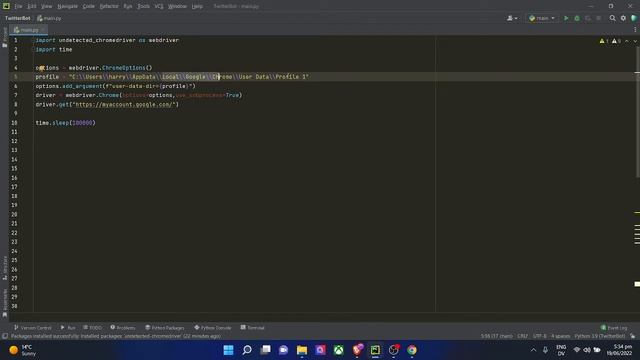Open weather widget showing Sunny
This screenshot has width=640, height=360.
tap(22, 350)
